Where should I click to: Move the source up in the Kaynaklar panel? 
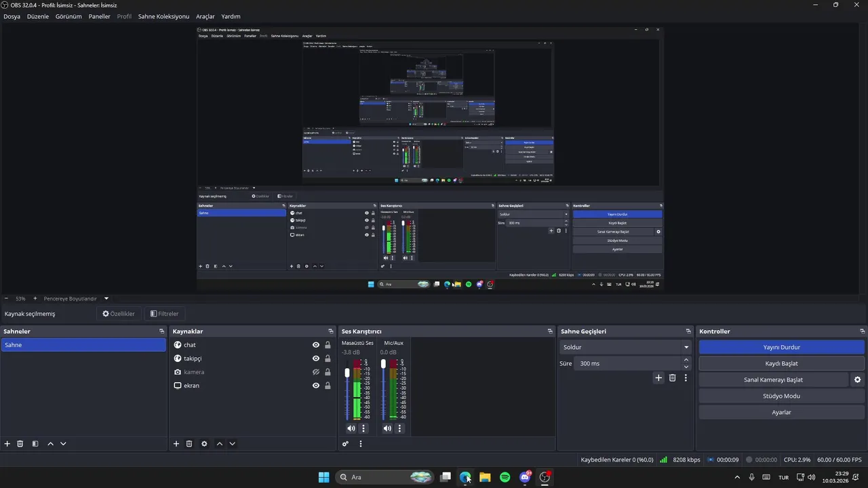point(219,444)
